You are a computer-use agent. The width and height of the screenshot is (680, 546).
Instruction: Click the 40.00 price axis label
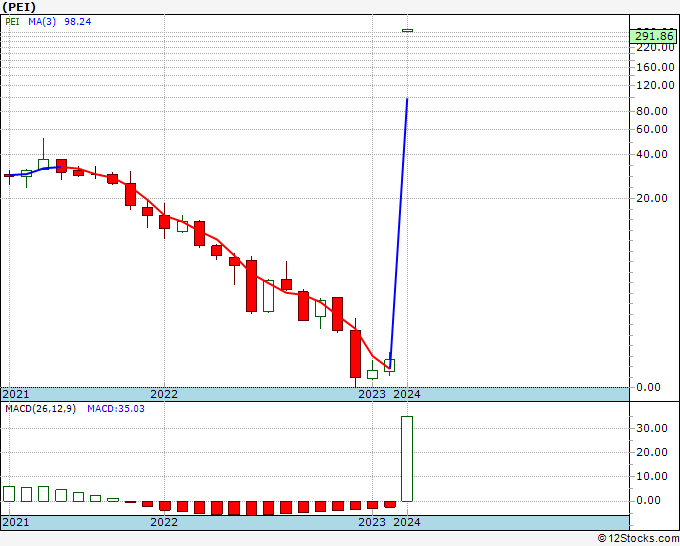pyautogui.click(x=651, y=154)
